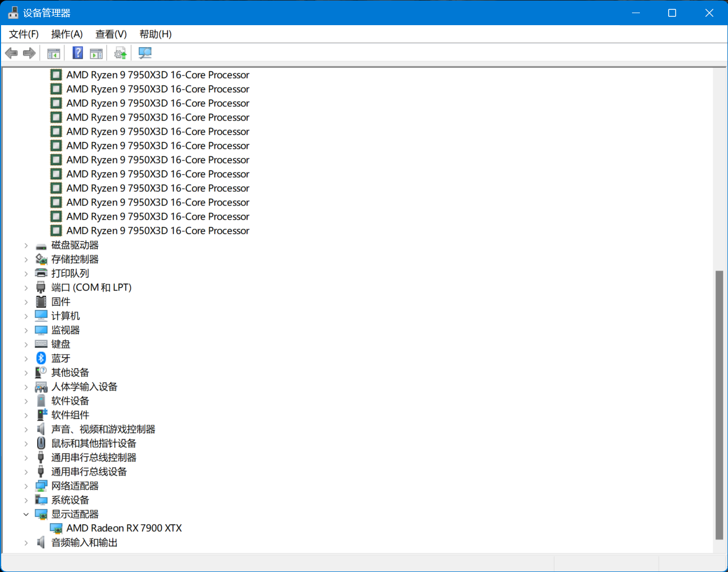Open the 查看(V) menu
Viewport: 728px width, 572px height.
point(111,34)
